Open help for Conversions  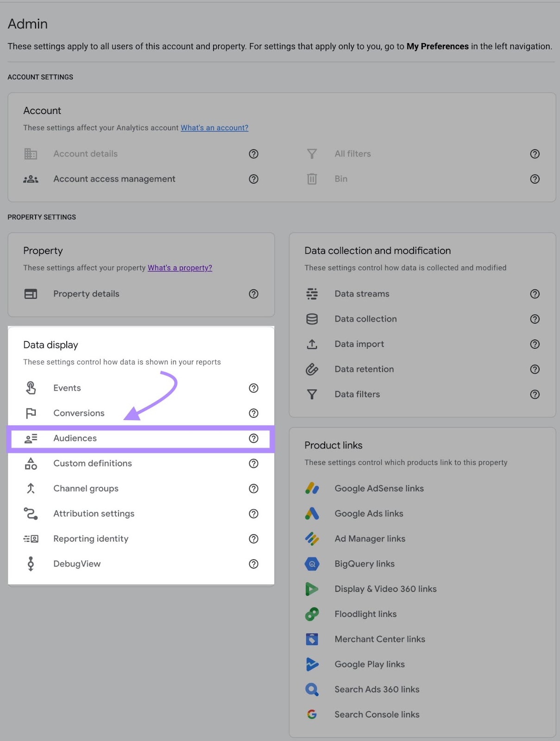(253, 413)
